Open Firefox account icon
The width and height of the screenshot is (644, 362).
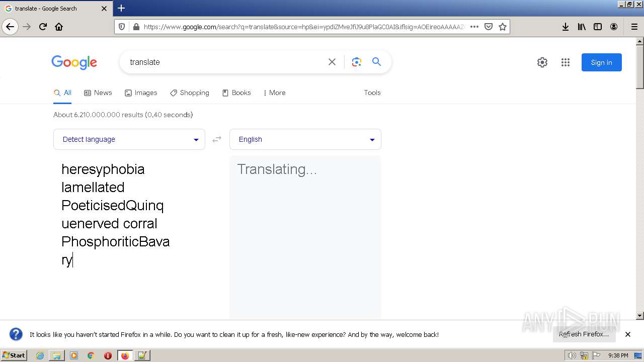click(x=614, y=27)
